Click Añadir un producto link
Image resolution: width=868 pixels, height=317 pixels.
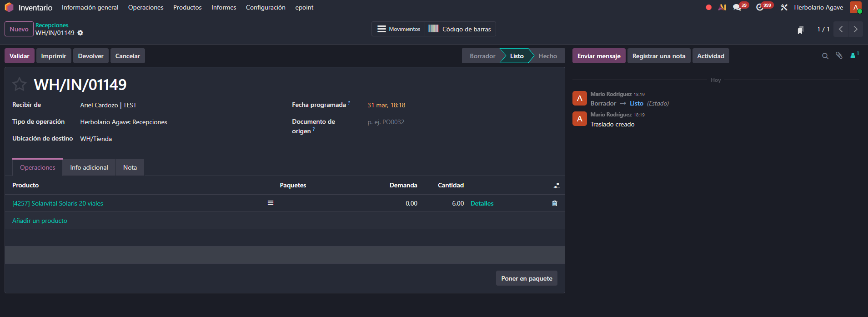(x=40, y=221)
